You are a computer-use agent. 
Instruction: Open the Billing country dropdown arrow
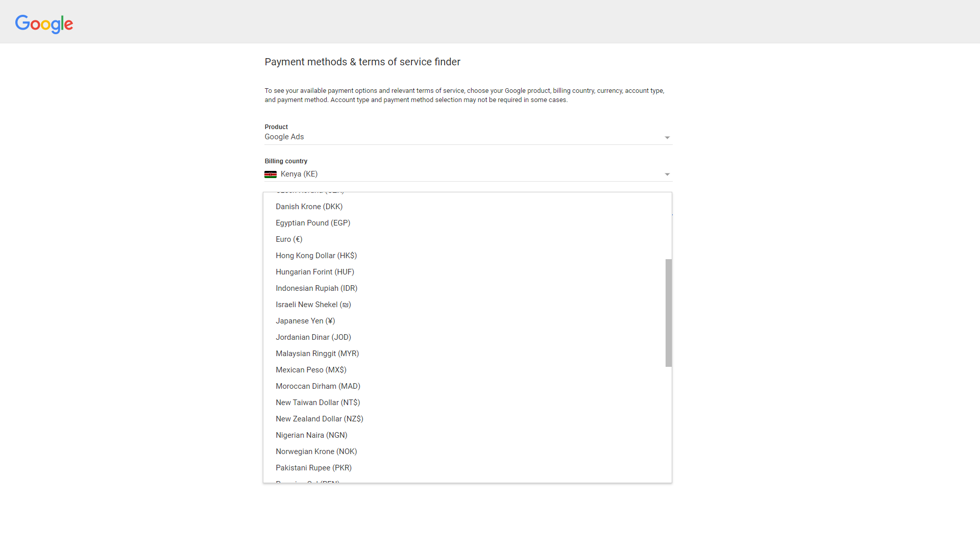click(x=667, y=174)
